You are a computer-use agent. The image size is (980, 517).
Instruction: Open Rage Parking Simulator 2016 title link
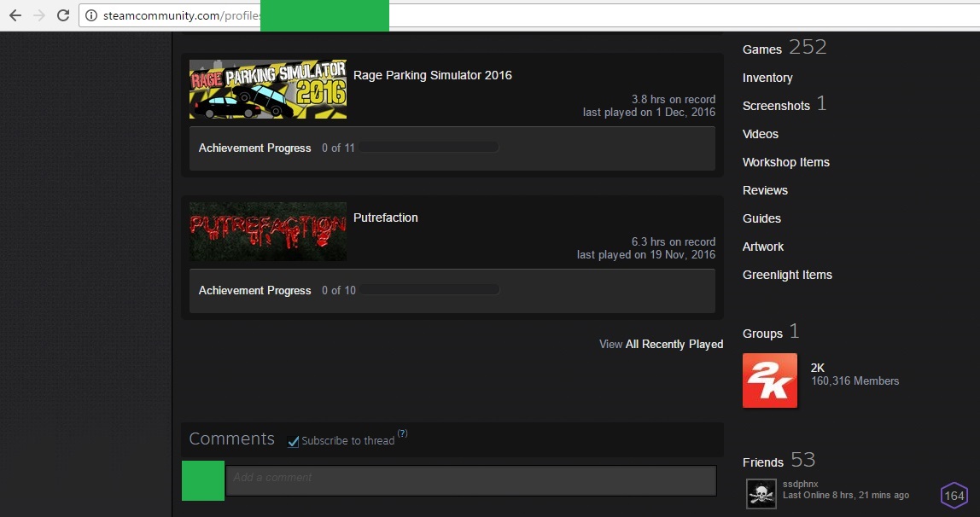pos(433,75)
